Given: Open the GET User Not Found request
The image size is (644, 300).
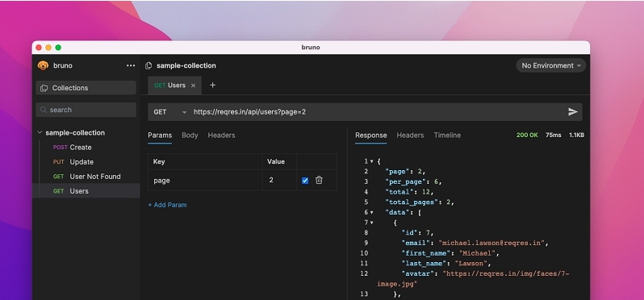Looking at the screenshot, I should (86, 177).
